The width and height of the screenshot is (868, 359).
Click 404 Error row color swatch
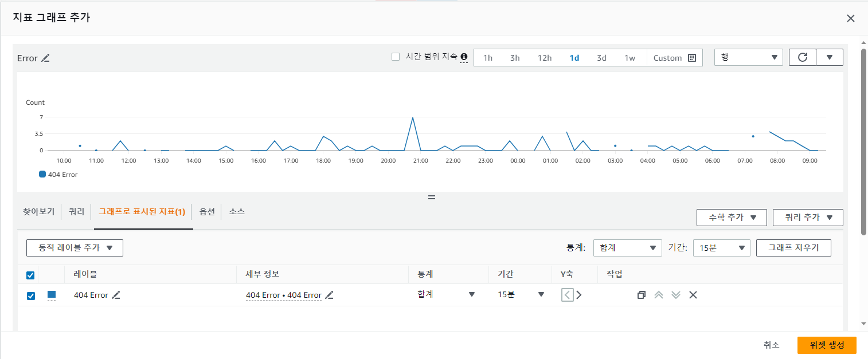coord(52,295)
